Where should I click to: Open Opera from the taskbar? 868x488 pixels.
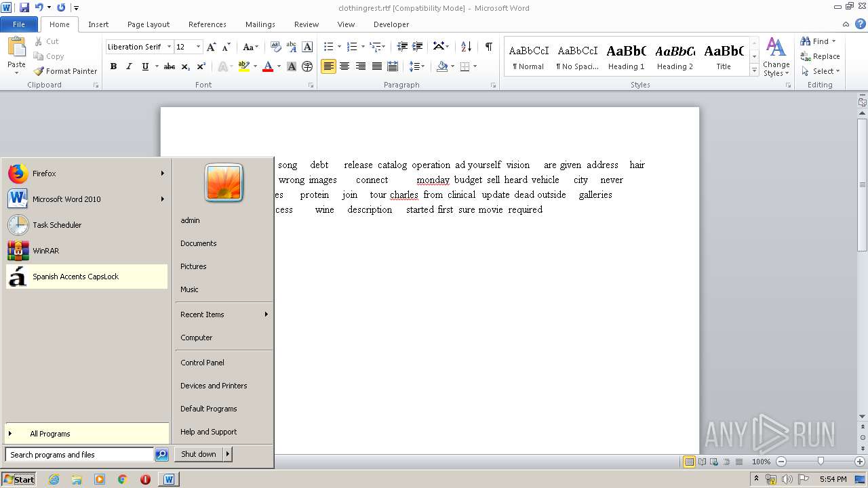point(145,479)
